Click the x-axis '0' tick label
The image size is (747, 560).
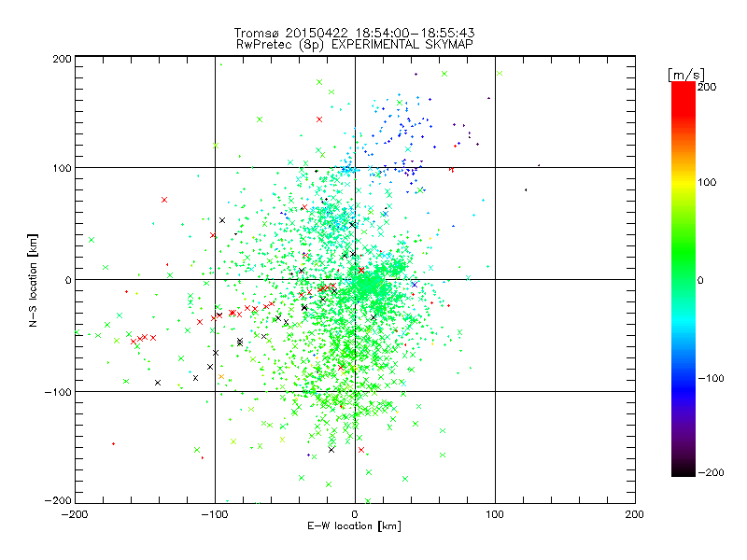[355, 514]
